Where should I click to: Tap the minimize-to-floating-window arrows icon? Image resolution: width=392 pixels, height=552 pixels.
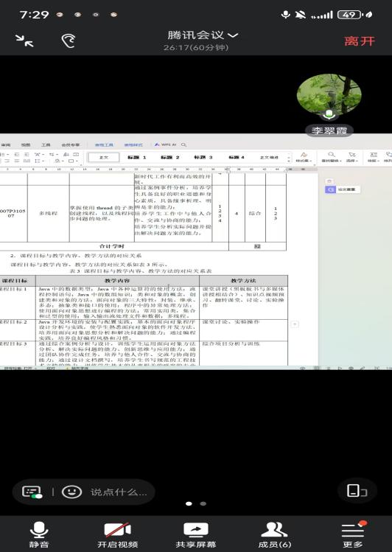24,41
